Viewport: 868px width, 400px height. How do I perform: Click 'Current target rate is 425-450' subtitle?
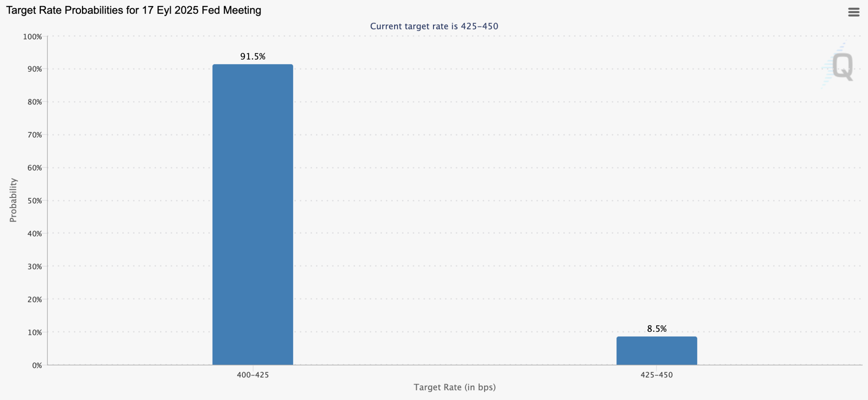pyautogui.click(x=434, y=26)
